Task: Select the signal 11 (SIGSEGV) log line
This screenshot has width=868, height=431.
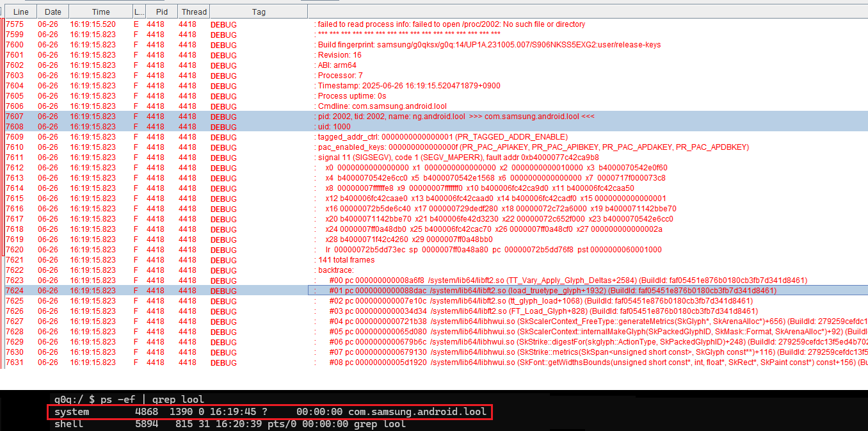Action: [x=458, y=158]
